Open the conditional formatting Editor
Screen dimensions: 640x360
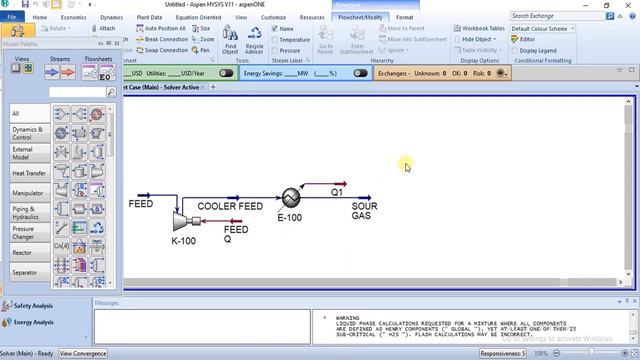(523, 39)
